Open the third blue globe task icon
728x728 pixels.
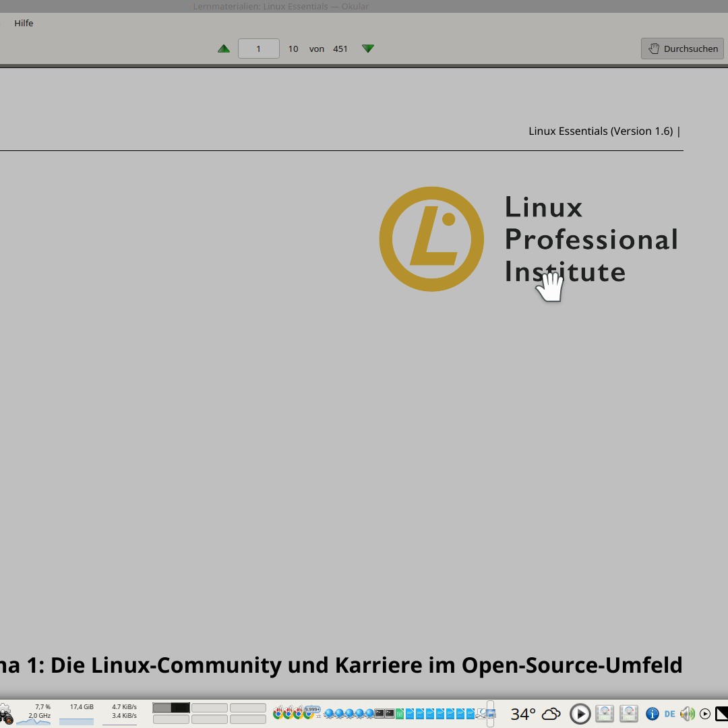tap(350, 714)
